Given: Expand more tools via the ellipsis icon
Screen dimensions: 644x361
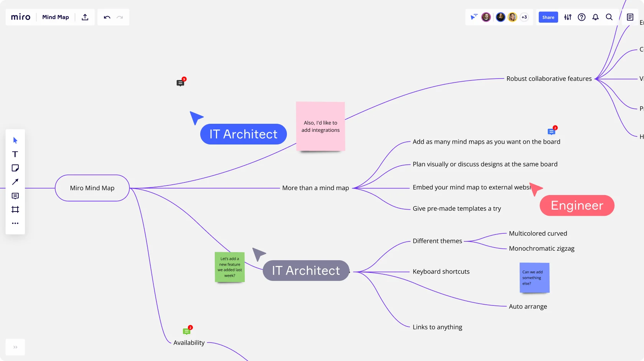Looking at the screenshot, I should tap(15, 223).
